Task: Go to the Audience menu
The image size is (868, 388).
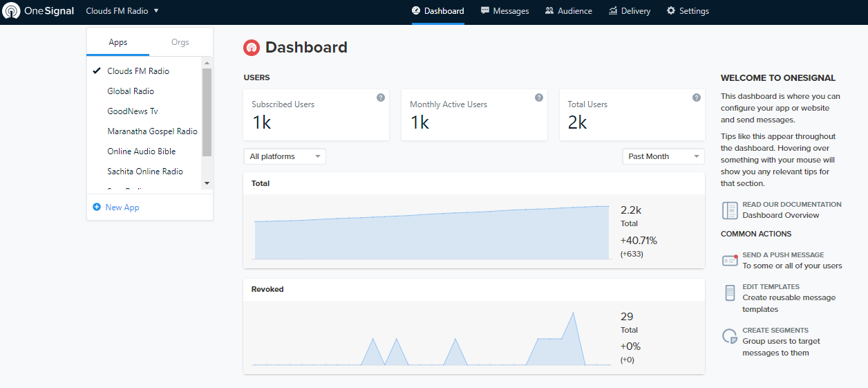Action: click(x=568, y=11)
